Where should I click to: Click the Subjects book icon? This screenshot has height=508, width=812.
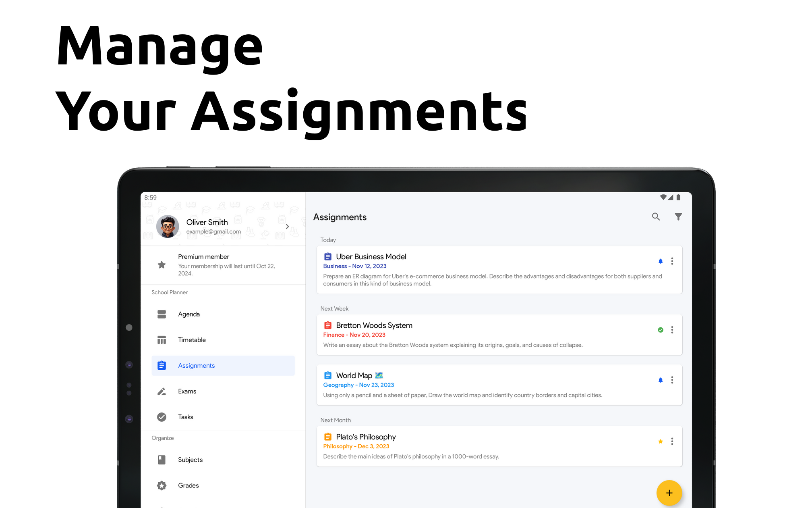[162, 460]
